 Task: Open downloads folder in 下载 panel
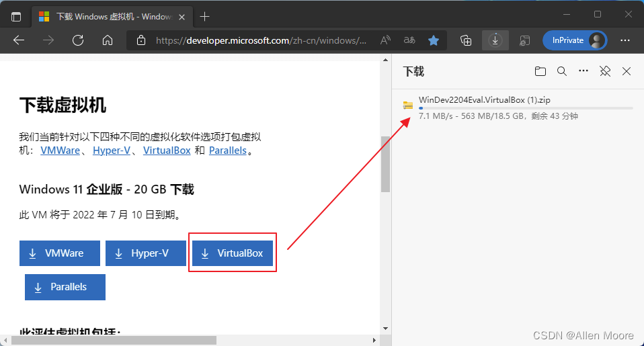point(540,71)
